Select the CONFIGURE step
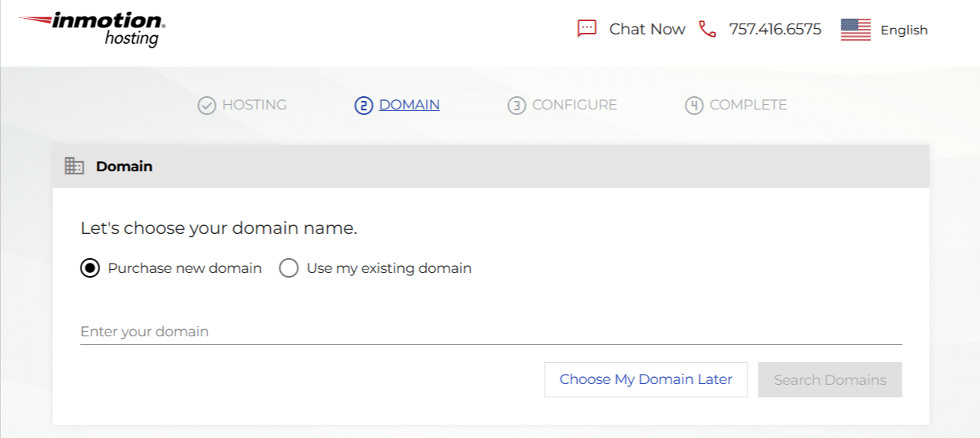Screen dimensions: 980x438 click(x=575, y=105)
